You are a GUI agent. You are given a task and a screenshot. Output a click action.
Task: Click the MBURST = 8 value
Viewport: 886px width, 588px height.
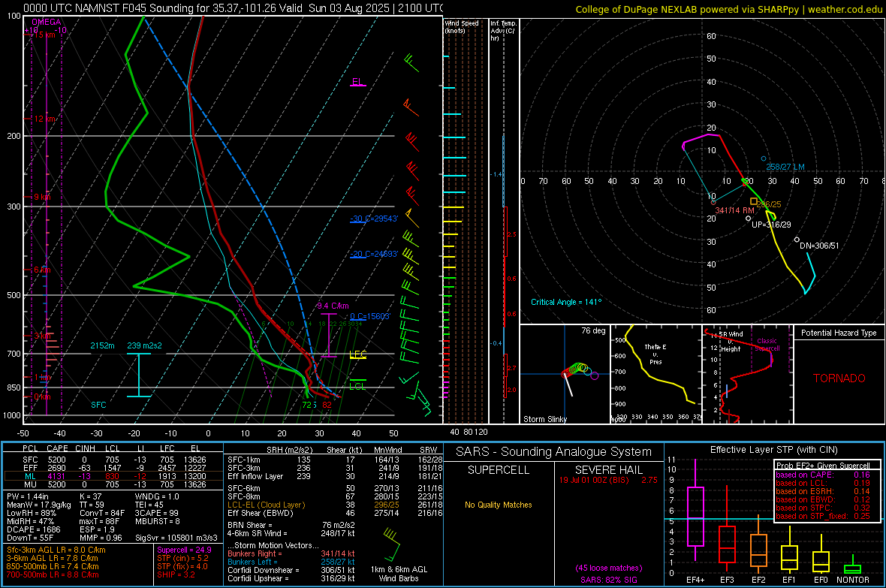click(x=157, y=521)
